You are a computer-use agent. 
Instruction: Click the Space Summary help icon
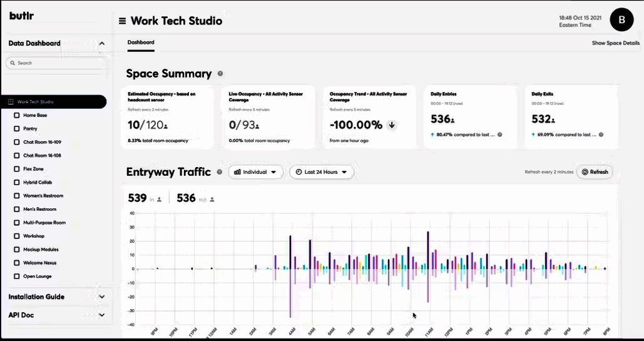[x=220, y=74]
